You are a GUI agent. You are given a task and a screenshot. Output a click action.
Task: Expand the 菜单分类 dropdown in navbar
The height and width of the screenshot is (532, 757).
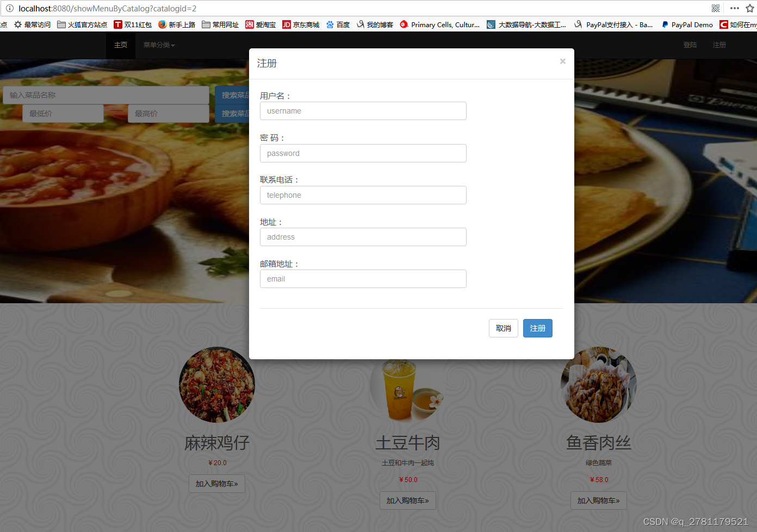click(x=159, y=45)
